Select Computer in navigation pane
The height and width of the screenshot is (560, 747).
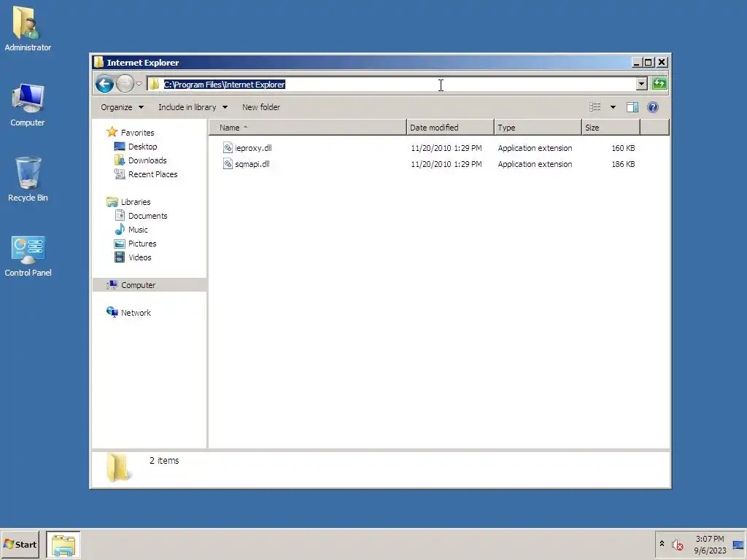tap(138, 285)
